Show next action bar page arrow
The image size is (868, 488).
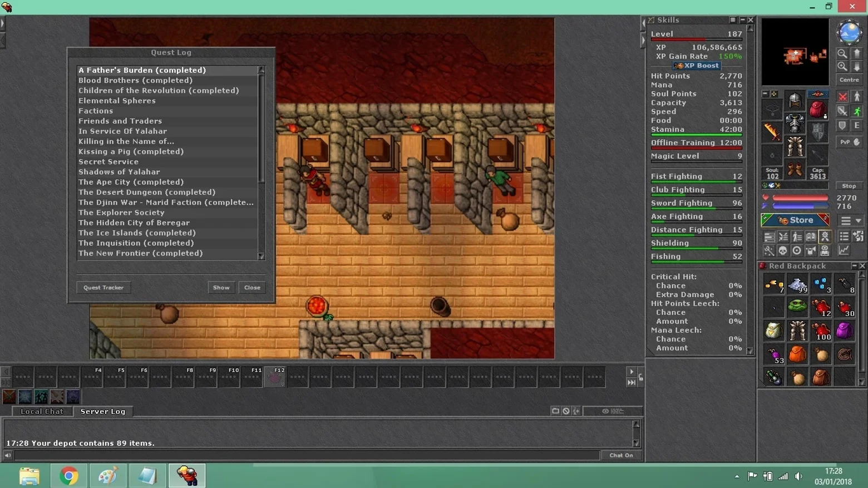[631, 372]
